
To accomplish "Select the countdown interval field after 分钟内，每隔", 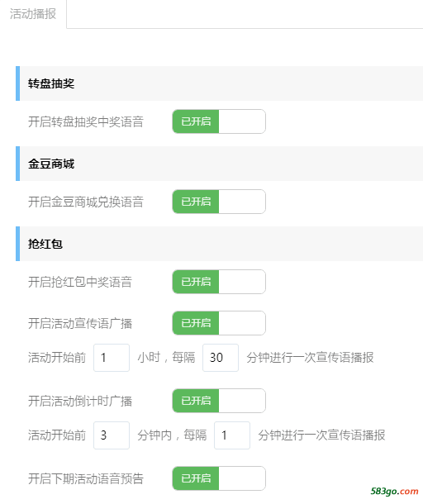I will pos(232,435).
